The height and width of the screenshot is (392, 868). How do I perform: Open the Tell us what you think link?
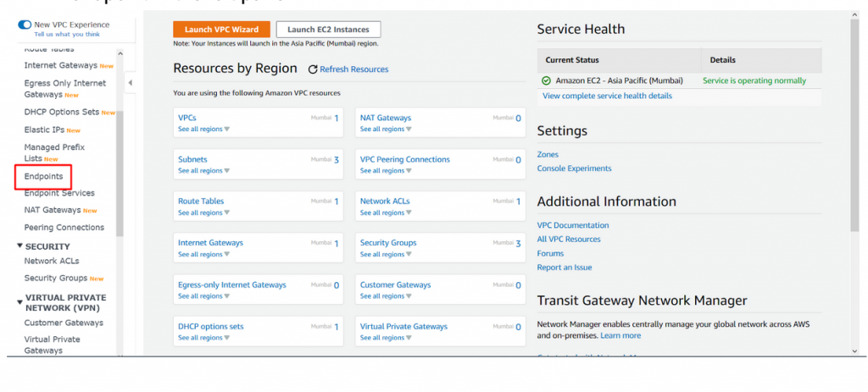coord(67,34)
